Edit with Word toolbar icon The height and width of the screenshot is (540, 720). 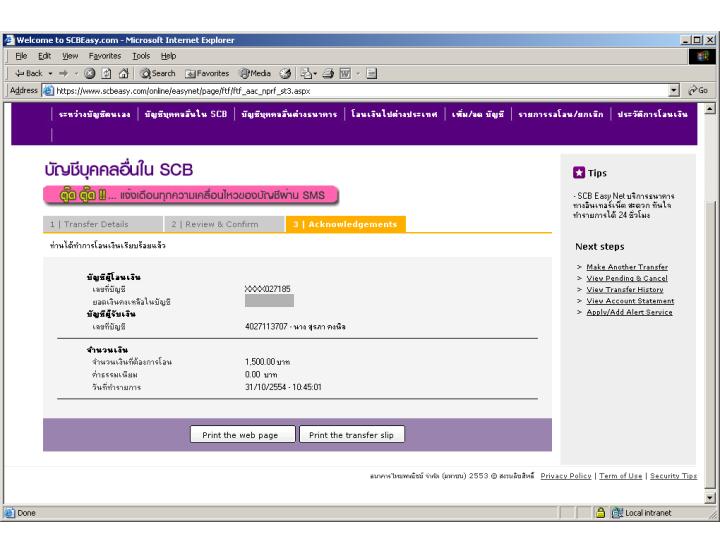click(345, 73)
